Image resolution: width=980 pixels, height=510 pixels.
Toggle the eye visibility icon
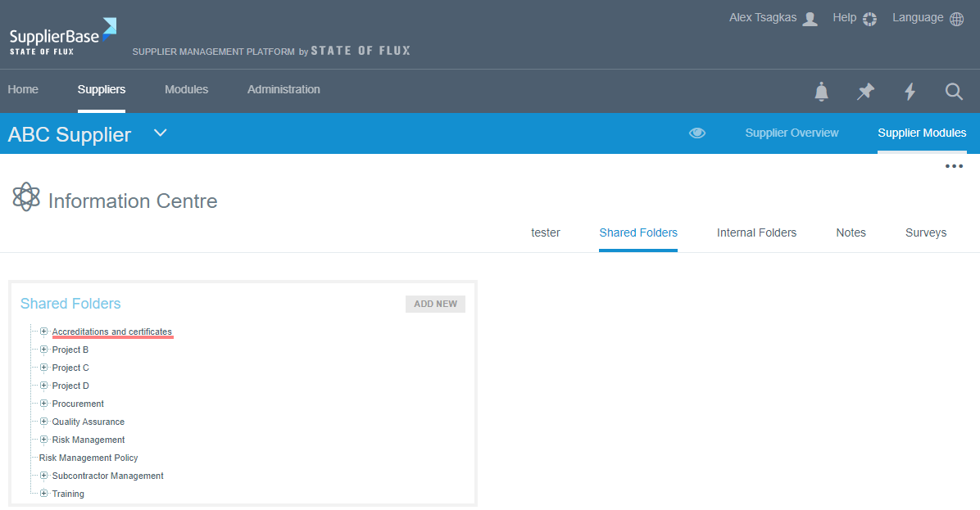(697, 133)
